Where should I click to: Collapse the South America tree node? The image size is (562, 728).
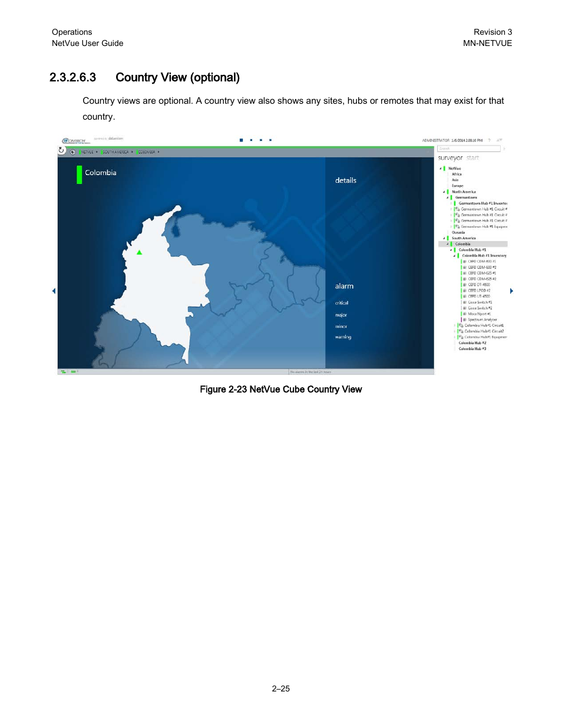coord(444,239)
